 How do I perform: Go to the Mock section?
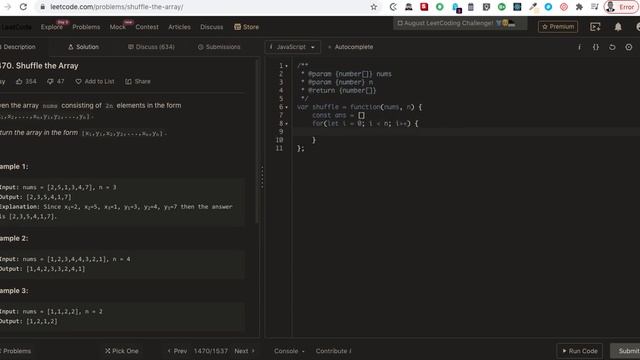pyautogui.click(x=118, y=27)
